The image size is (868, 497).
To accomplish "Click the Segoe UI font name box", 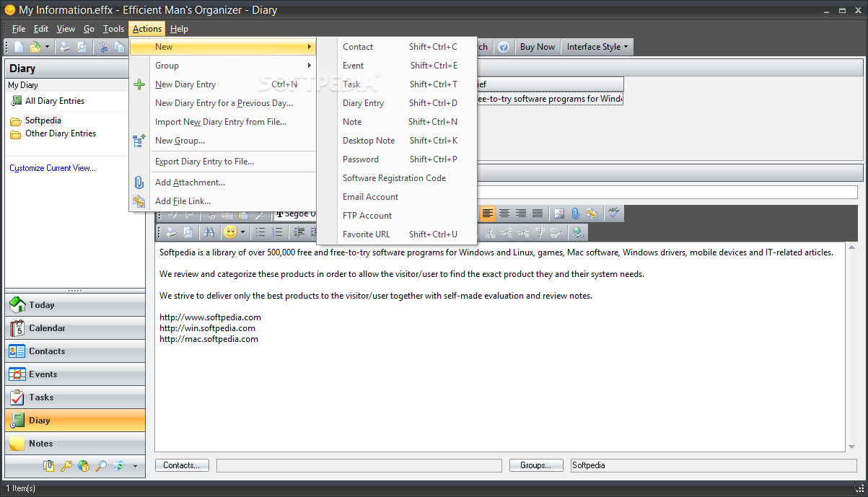I will tap(294, 214).
